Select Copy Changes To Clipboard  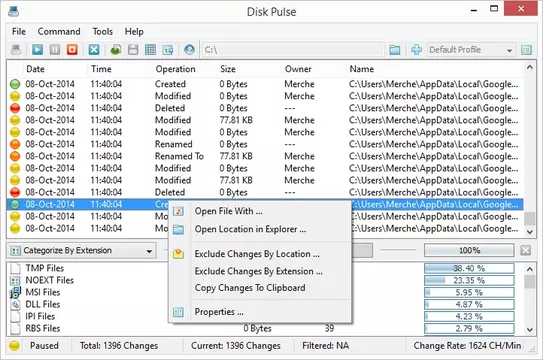[x=250, y=288]
